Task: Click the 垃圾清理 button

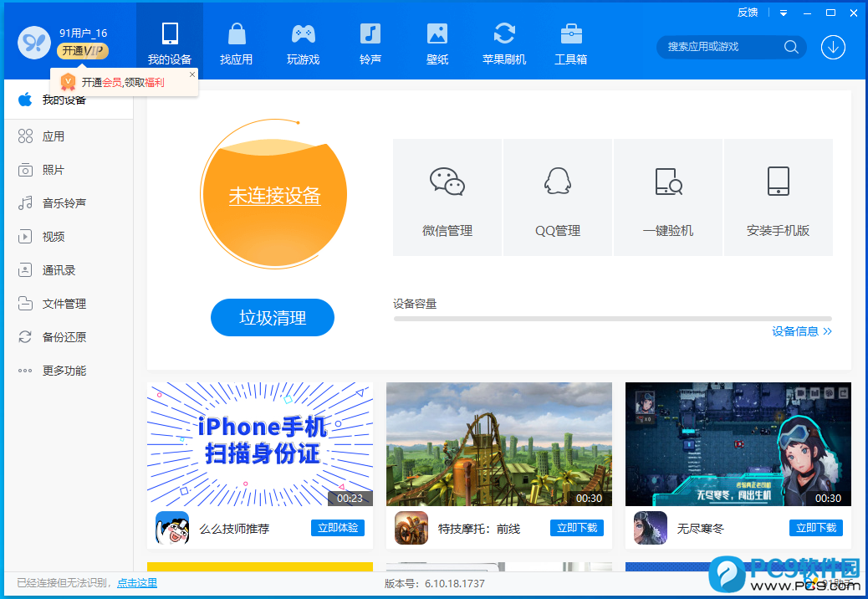Action: coord(273,317)
